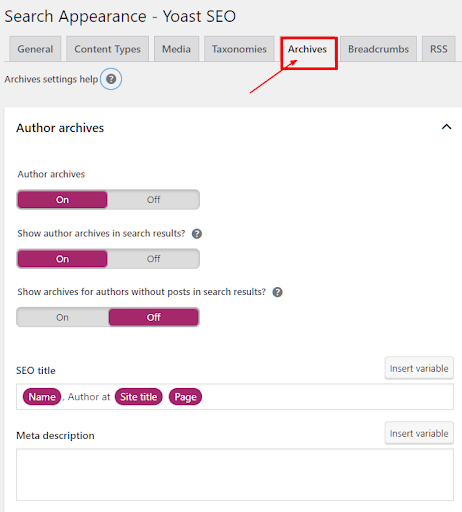The width and height of the screenshot is (462, 512).
Task: Click the Site title variable tag
Action: click(139, 397)
